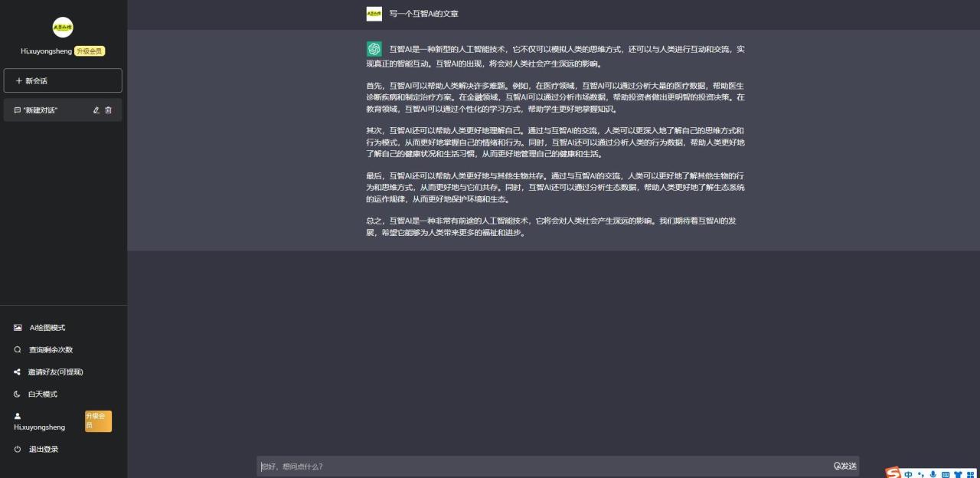
Task: Click the Sogou input method S logo
Action: point(893,473)
